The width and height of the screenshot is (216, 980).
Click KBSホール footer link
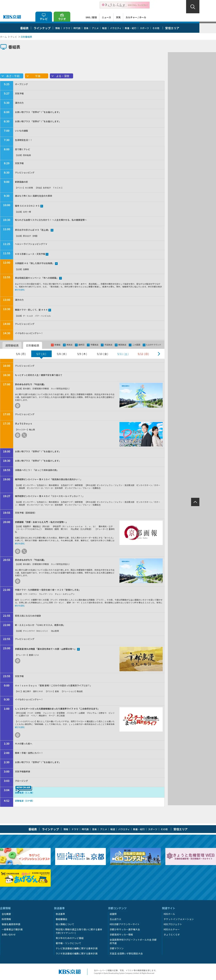point(169,914)
